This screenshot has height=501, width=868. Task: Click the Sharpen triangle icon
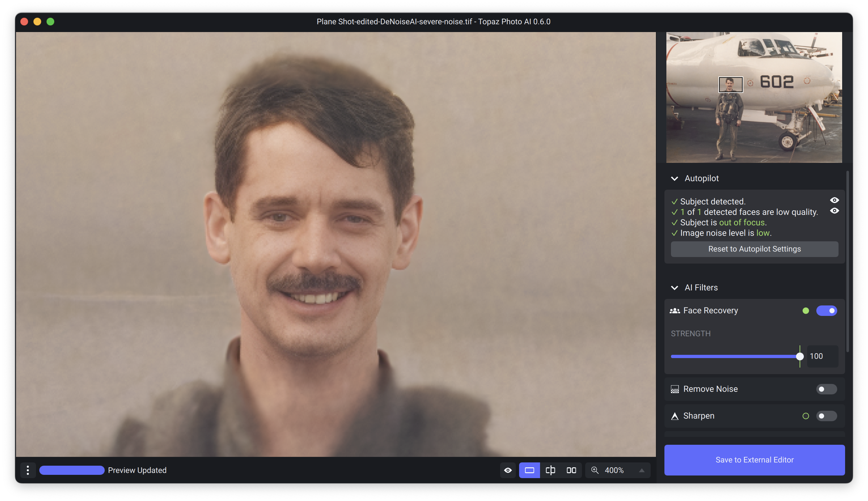coord(675,416)
